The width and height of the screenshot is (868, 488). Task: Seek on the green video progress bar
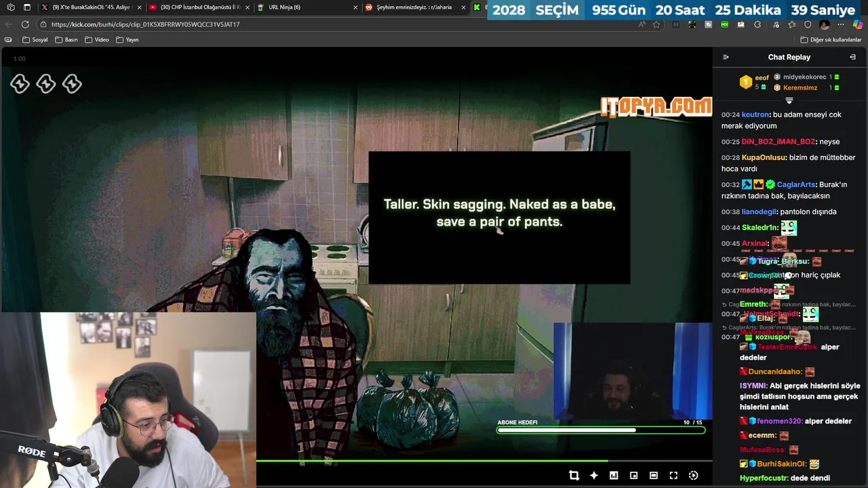point(484,461)
